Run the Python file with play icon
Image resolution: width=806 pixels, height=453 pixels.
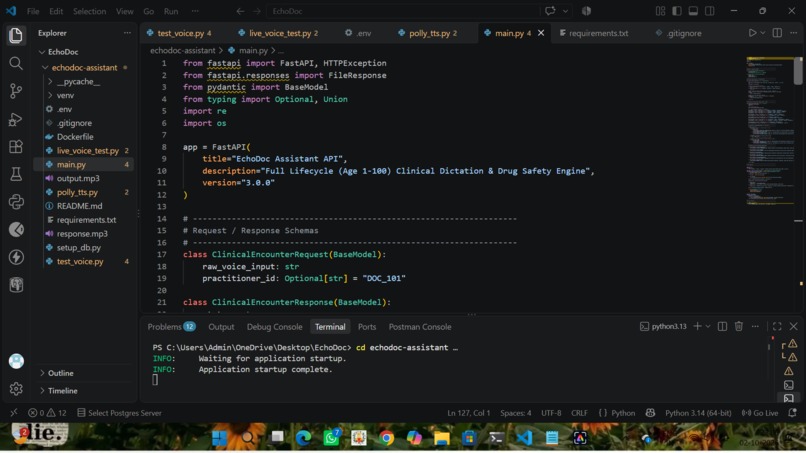pyautogui.click(x=752, y=33)
